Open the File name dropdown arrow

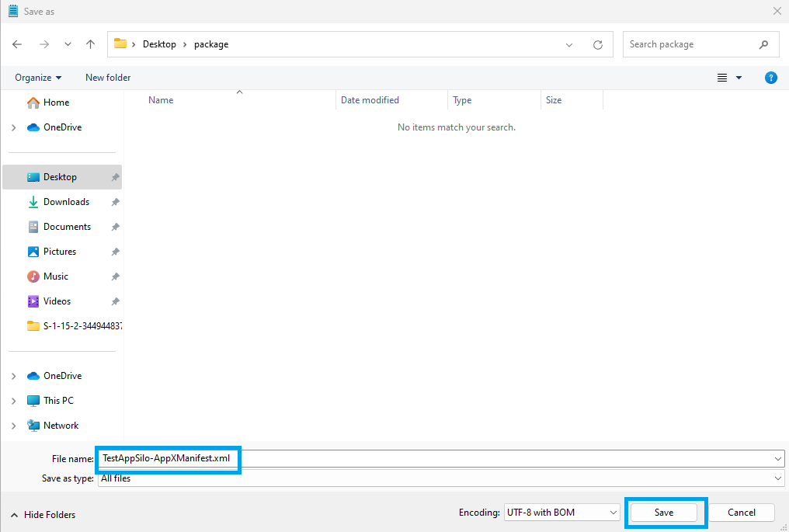pyautogui.click(x=778, y=458)
